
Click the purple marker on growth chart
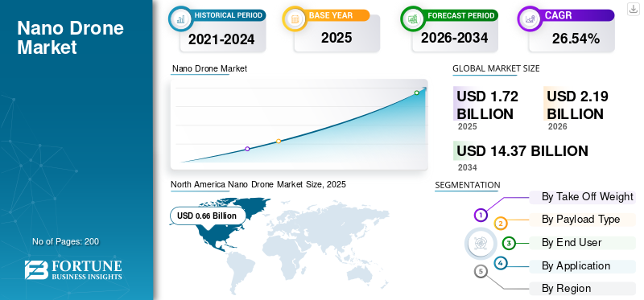[x=247, y=149]
